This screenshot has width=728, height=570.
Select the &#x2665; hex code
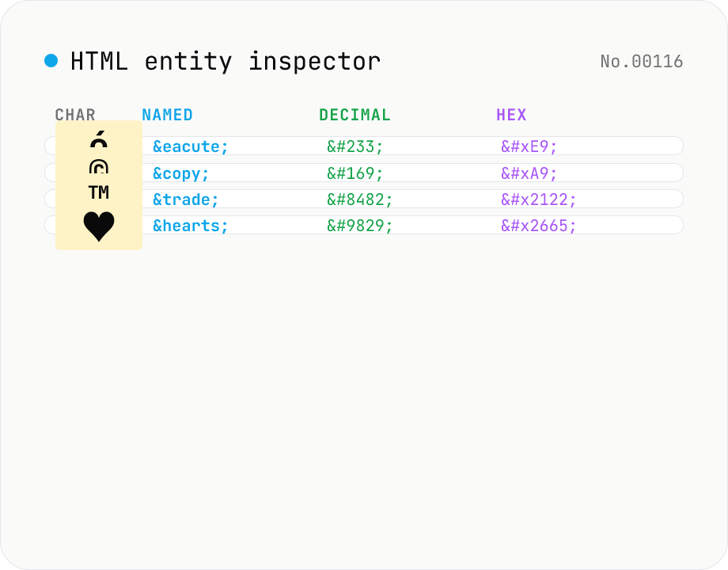539,226
